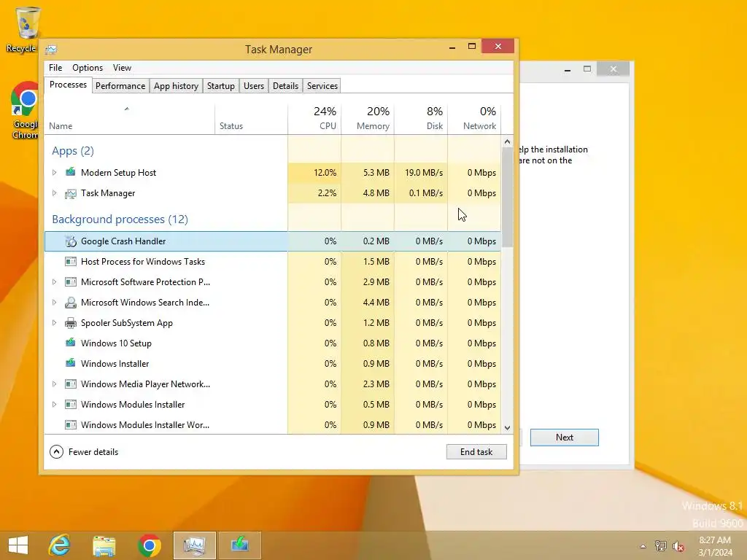Sort processes by CPU usage
The width and height of the screenshot is (747, 560).
coord(314,119)
